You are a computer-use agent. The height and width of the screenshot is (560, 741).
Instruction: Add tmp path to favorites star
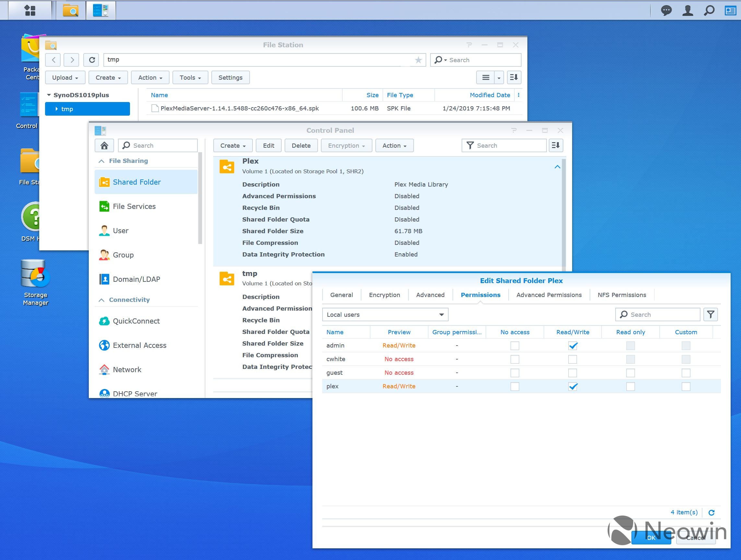(x=418, y=60)
